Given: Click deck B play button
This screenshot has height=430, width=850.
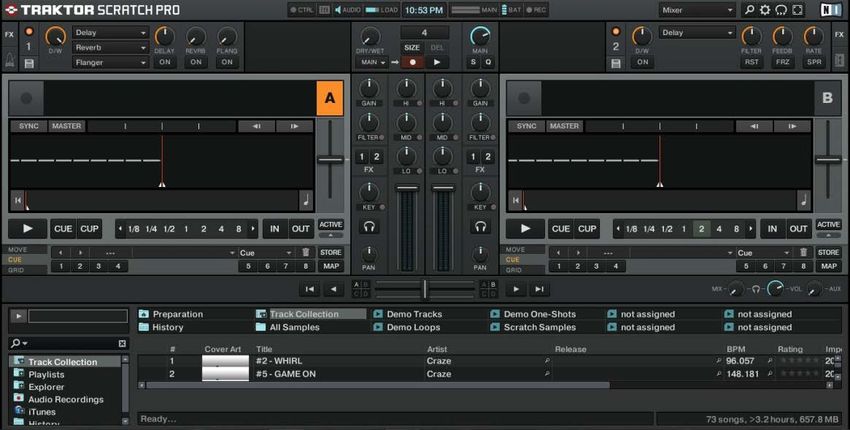Looking at the screenshot, I should click(525, 229).
